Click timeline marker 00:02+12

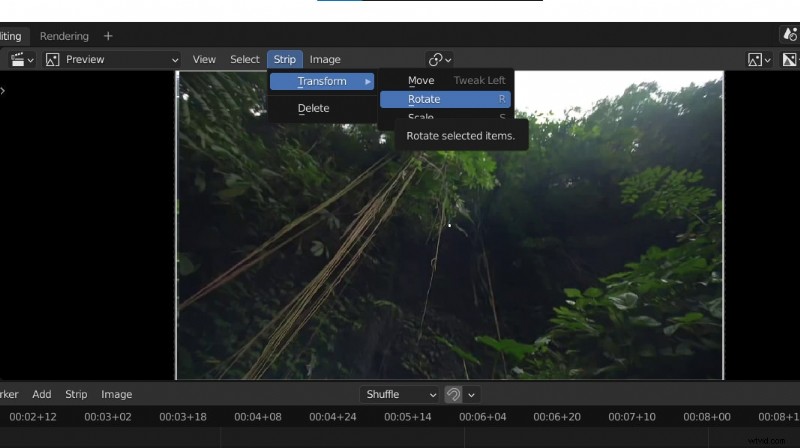pyautogui.click(x=33, y=417)
